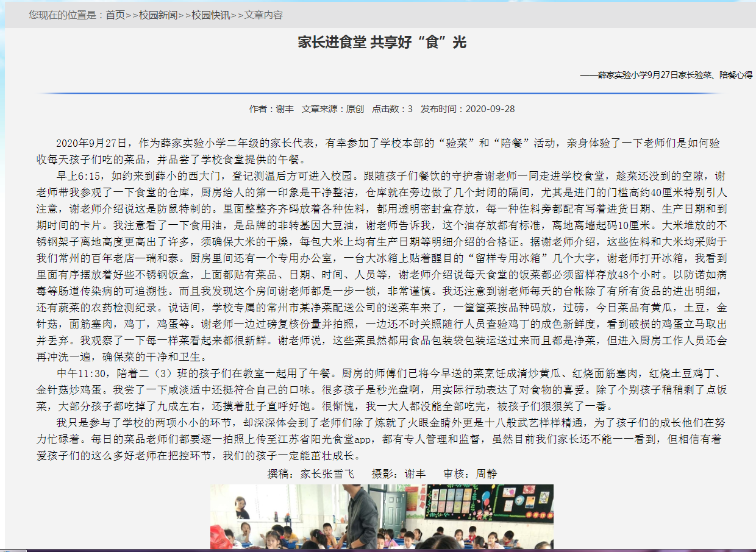756x552 pixels.
Task: Click the 审核：周静 credit
Action: point(471,473)
